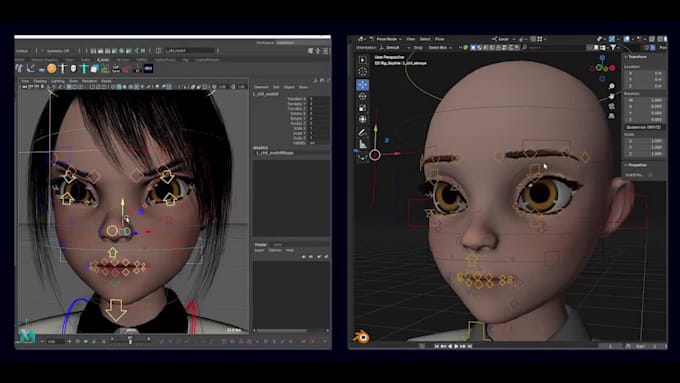Viewport: 680px width, 383px height.
Task: Select the nose circle control in Maya viewport
Action: (112, 231)
